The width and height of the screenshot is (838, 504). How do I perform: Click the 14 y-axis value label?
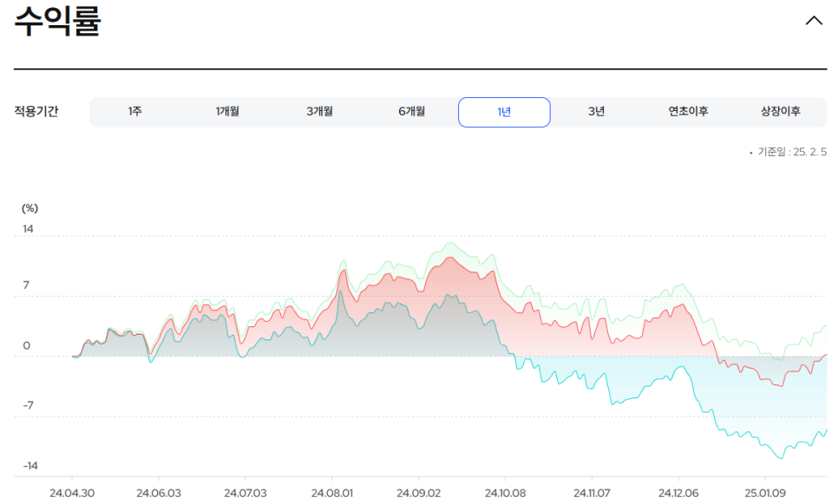[28, 229]
